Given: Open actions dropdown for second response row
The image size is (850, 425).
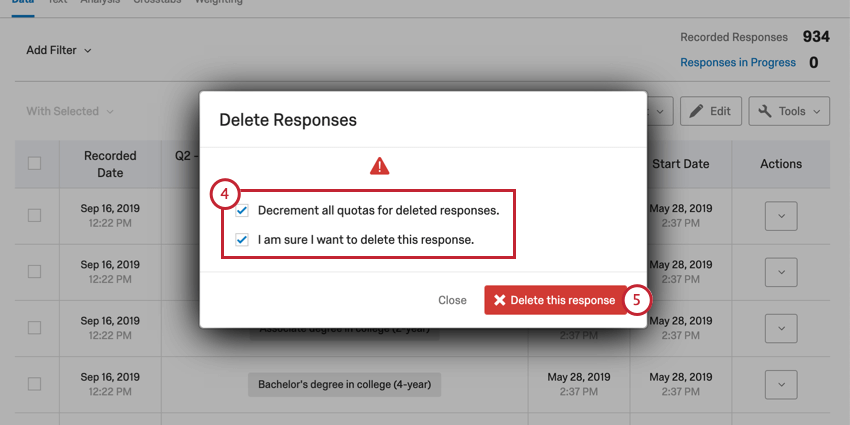Looking at the screenshot, I should click(x=781, y=272).
